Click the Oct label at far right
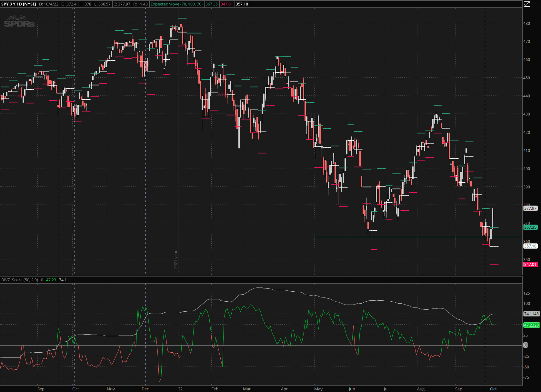The image size is (541, 392). [x=493, y=389]
